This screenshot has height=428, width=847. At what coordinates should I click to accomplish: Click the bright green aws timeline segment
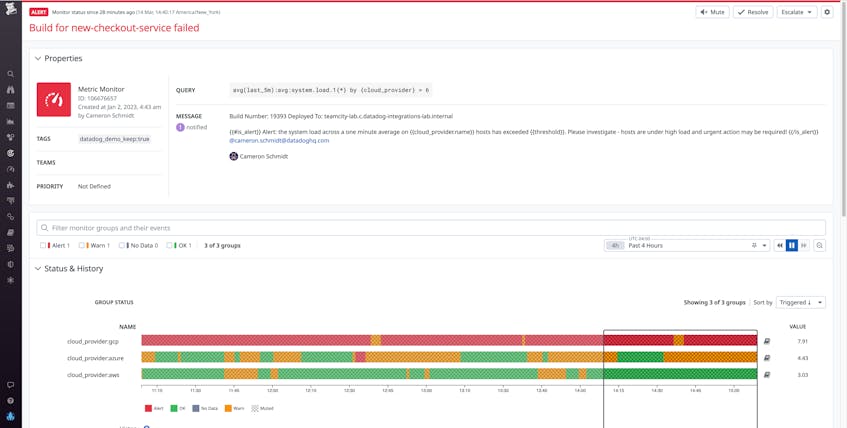pyautogui.click(x=680, y=373)
